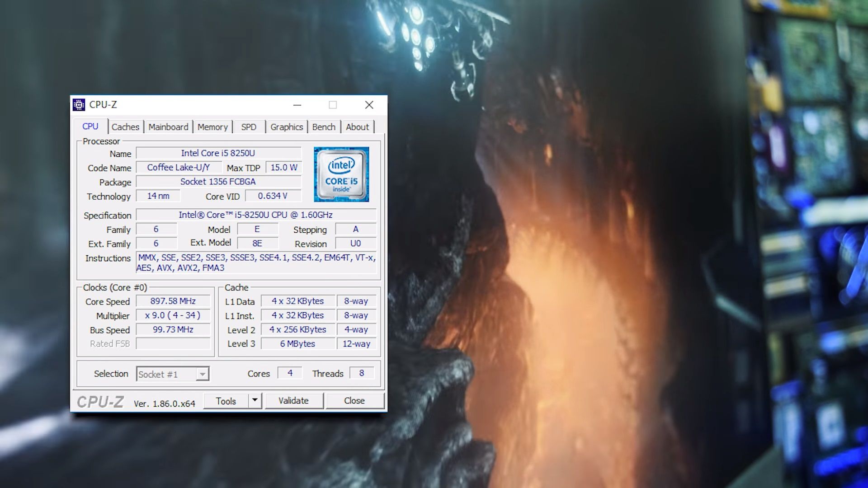Minimize the CPU-Z window
The height and width of the screenshot is (488, 868).
point(297,105)
